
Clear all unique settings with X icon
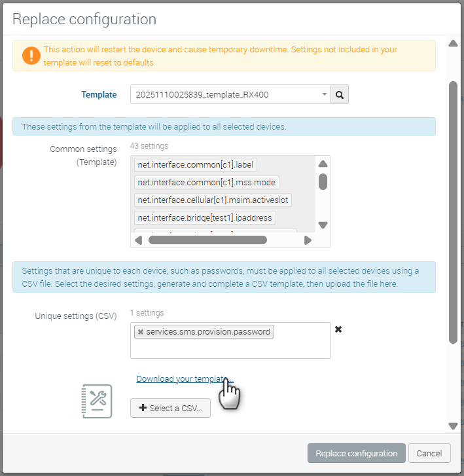pyautogui.click(x=338, y=329)
